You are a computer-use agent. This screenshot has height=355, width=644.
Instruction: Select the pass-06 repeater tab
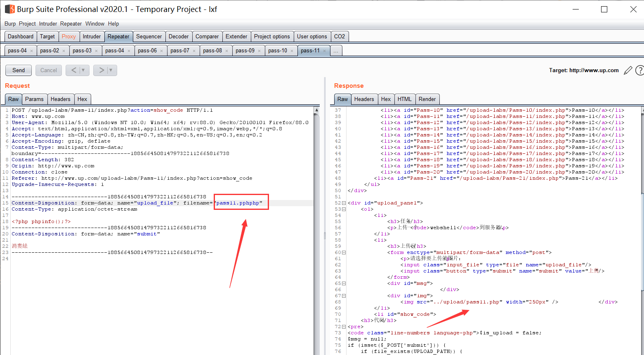tap(147, 50)
